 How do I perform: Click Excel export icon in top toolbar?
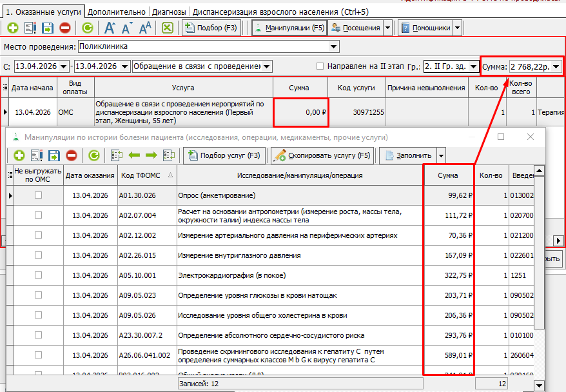[x=167, y=28]
